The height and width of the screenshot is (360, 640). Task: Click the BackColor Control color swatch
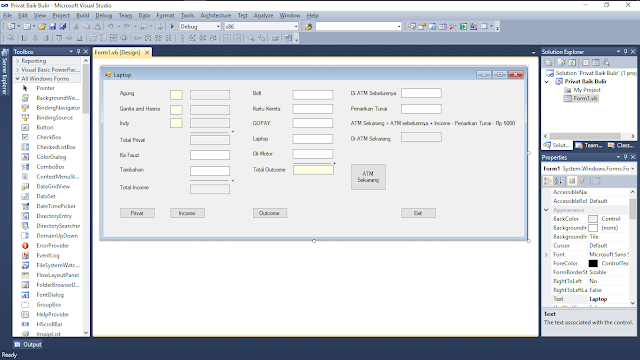click(593, 219)
